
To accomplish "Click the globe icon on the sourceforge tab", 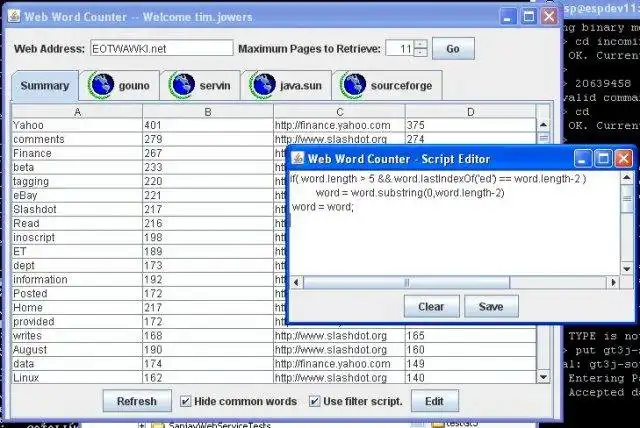I will click(353, 85).
